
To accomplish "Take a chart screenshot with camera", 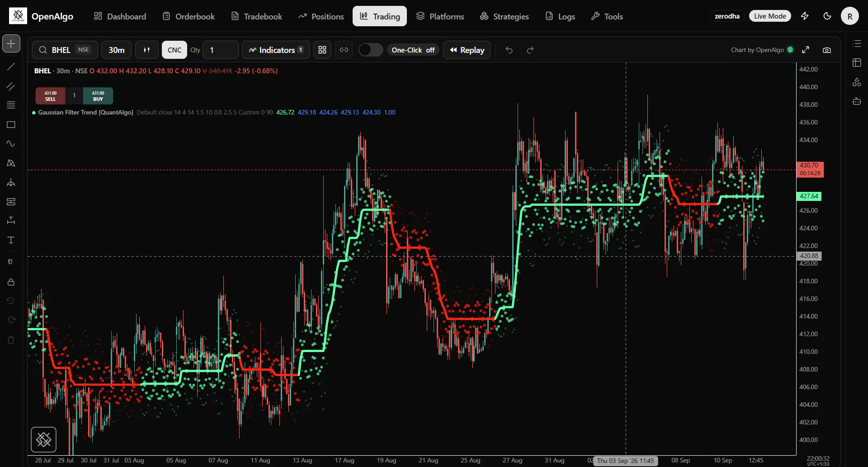I will (827, 50).
